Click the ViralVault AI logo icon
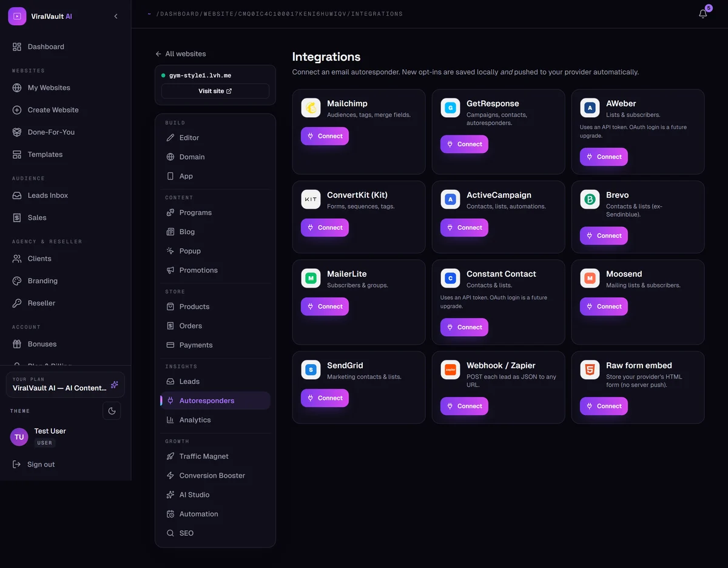This screenshot has width=728, height=568. click(x=17, y=16)
